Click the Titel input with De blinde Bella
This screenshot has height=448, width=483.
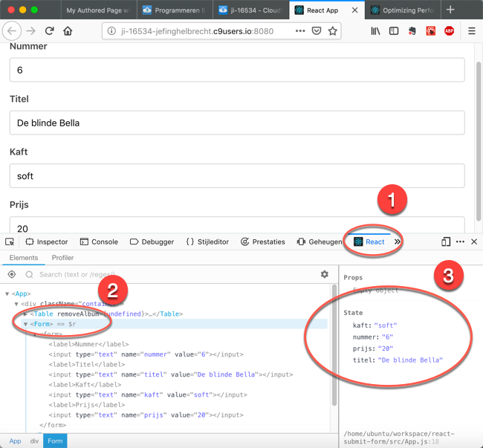pos(236,123)
